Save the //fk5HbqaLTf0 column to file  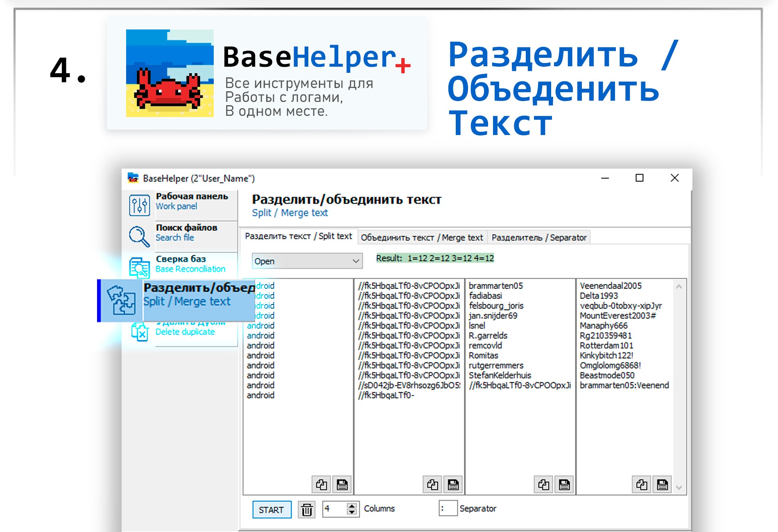pos(453,485)
